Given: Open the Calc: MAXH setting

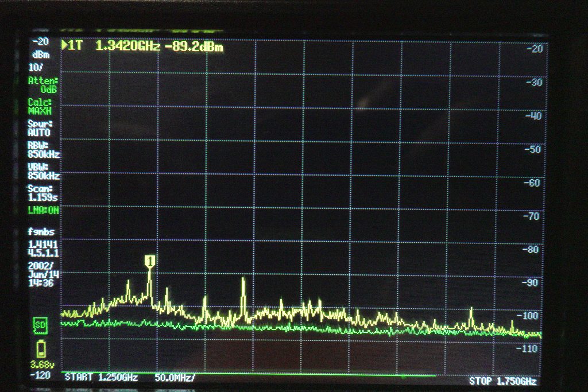Looking at the screenshot, I should click(x=40, y=107).
